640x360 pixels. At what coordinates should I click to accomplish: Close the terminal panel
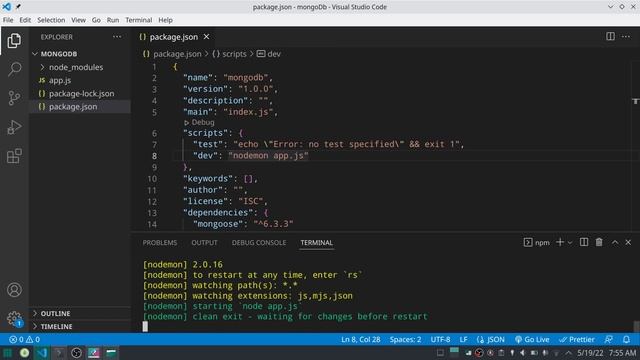point(628,242)
